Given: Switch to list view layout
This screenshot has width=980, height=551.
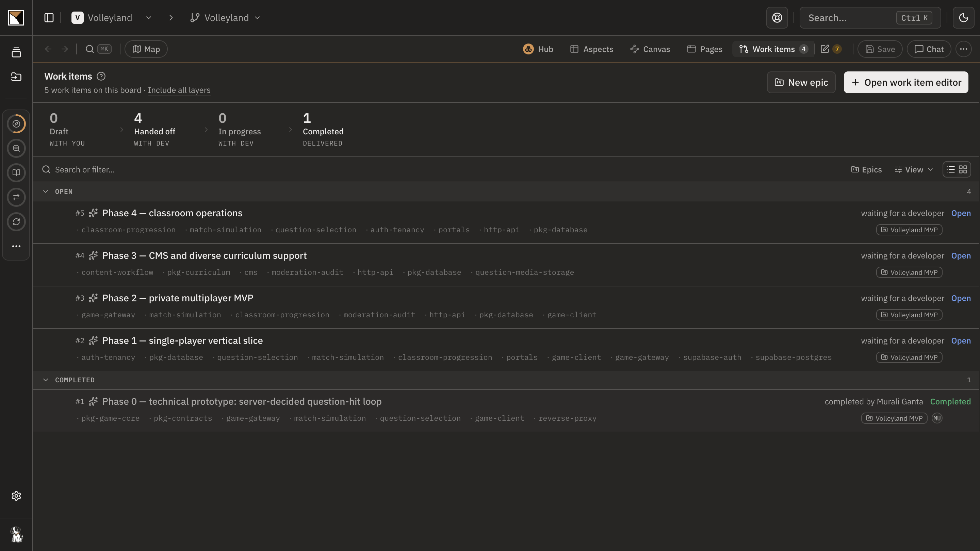Looking at the screenshot, I should tap(951, 170).
